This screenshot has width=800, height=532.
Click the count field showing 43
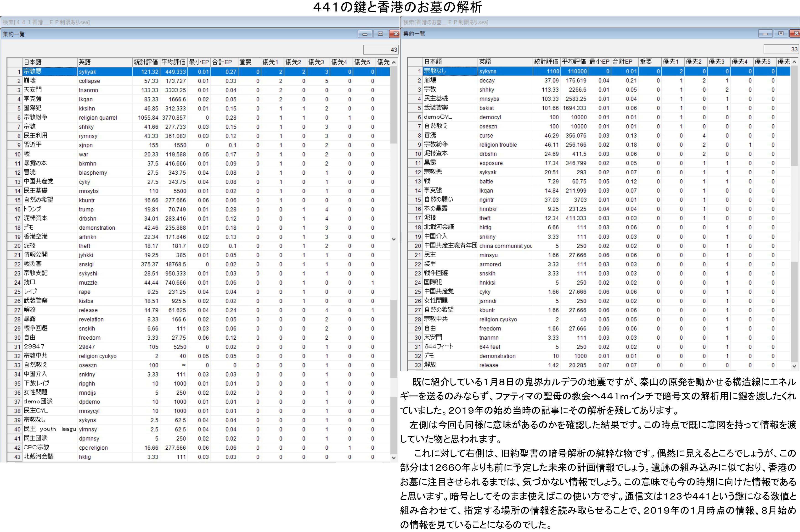pos(381,50)
